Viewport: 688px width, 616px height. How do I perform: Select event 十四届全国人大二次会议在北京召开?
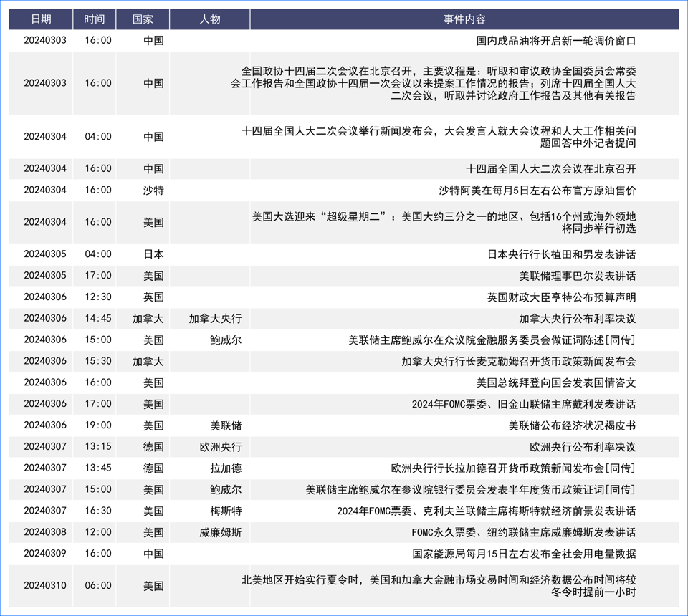pos(550,169)
